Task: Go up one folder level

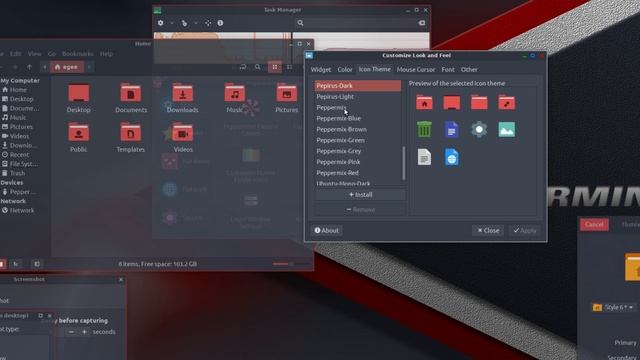Action: click(29, 67)
